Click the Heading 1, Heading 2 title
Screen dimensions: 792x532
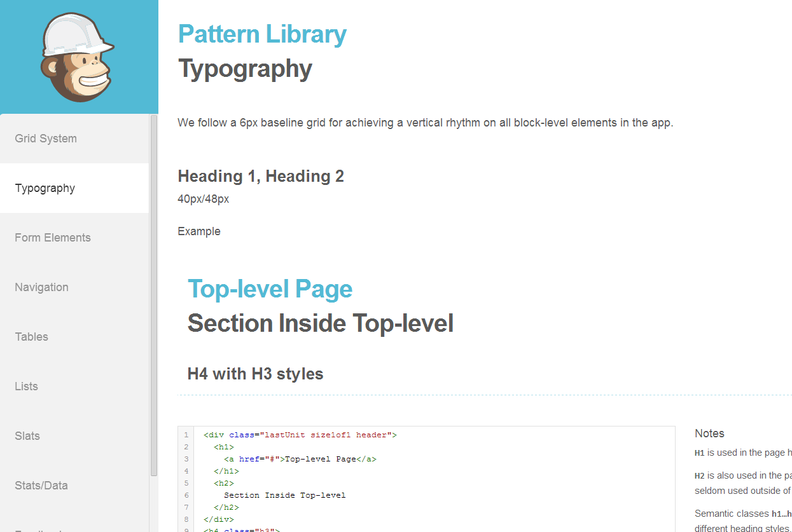[x=260, y=176]
